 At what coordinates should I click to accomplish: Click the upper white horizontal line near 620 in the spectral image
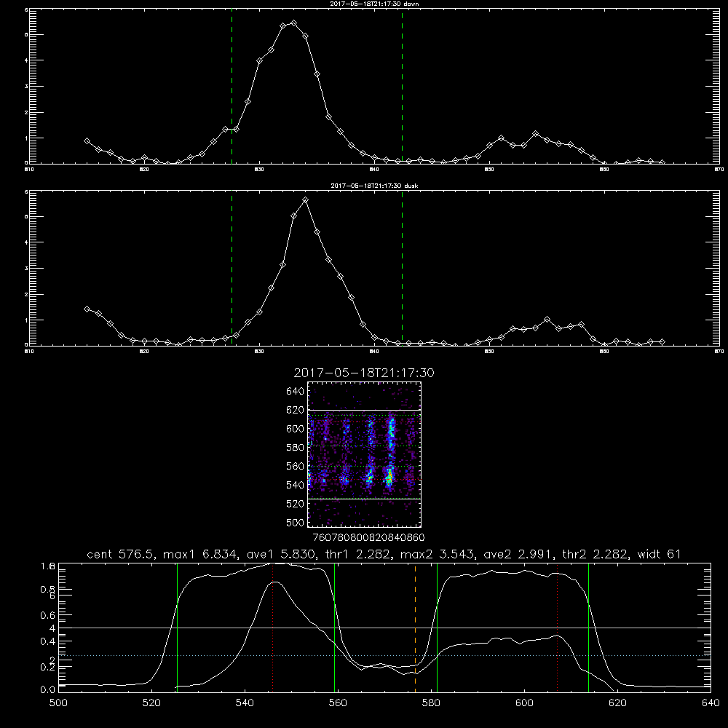(364, 410)
